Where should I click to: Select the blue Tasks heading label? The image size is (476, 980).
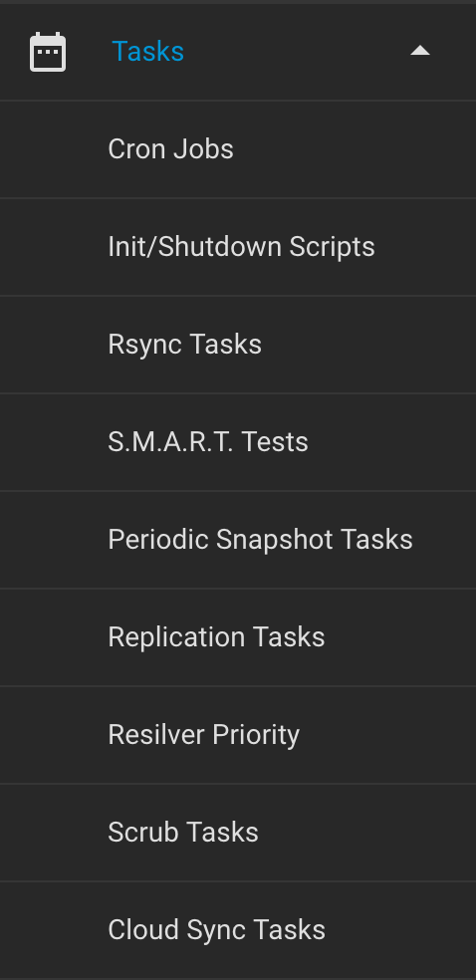click(x=148, y=51)
